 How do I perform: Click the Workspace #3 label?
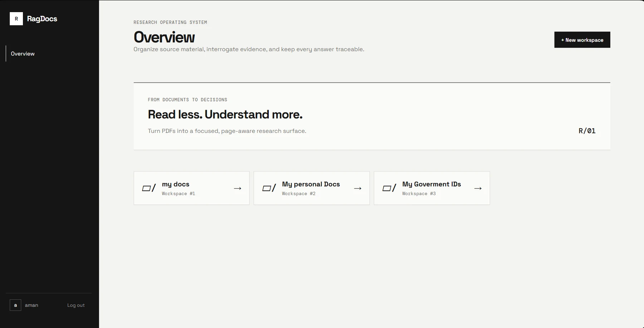419,194
